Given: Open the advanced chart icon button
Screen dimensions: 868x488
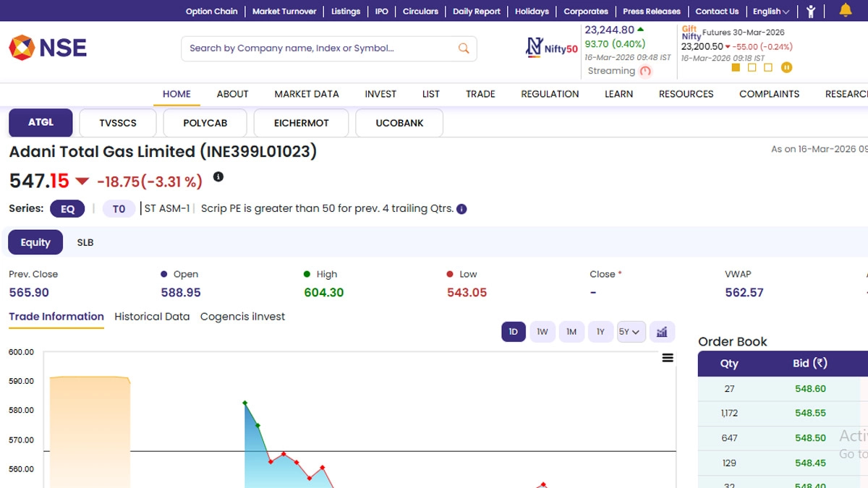Looking at the screenshot, I should [662, 332].
